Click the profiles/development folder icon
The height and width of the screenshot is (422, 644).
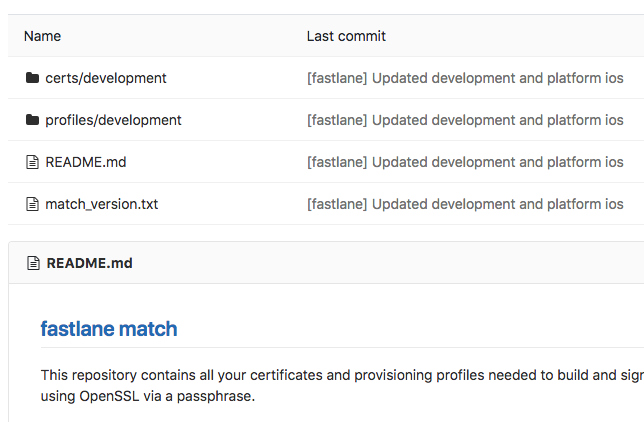click(32, 120)
